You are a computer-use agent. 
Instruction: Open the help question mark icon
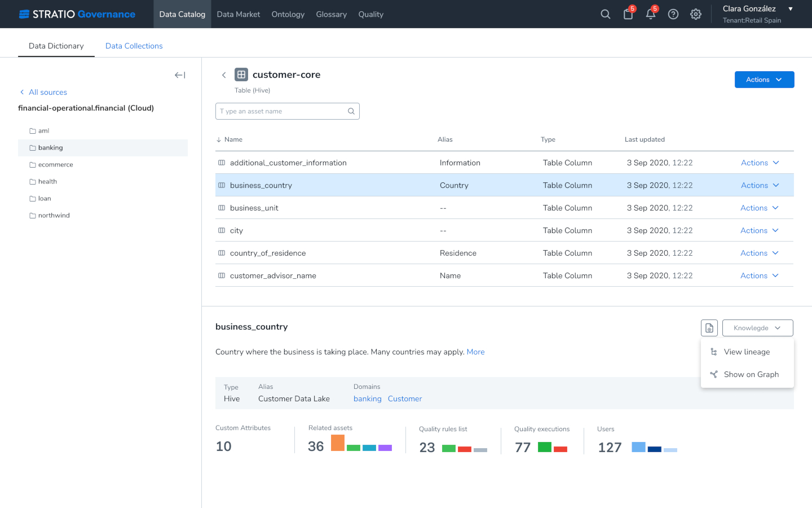[673, 14]
